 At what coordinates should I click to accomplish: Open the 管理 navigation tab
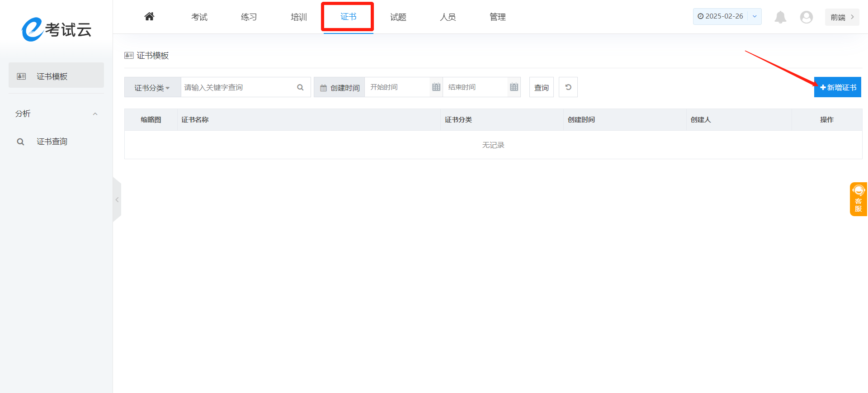click(x=497, y=17)
